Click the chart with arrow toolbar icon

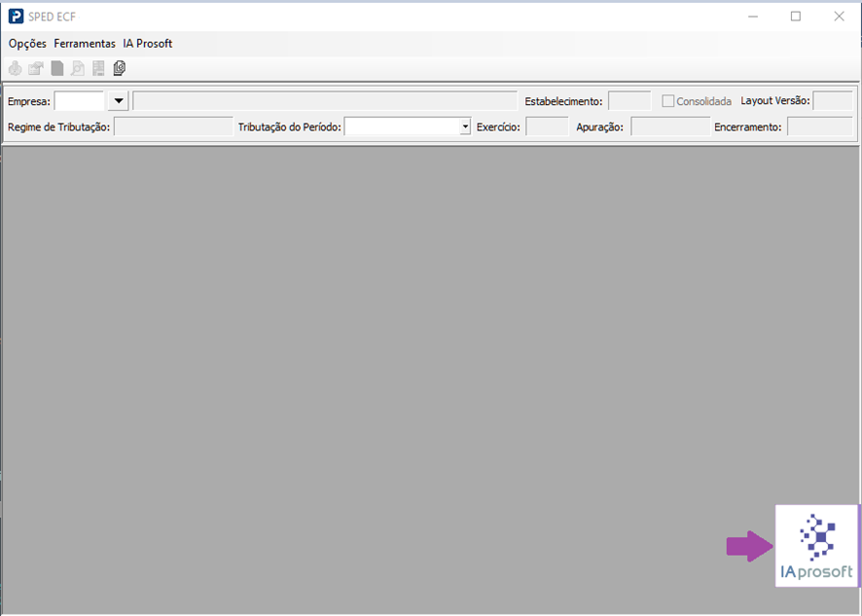tap(36, 68)
